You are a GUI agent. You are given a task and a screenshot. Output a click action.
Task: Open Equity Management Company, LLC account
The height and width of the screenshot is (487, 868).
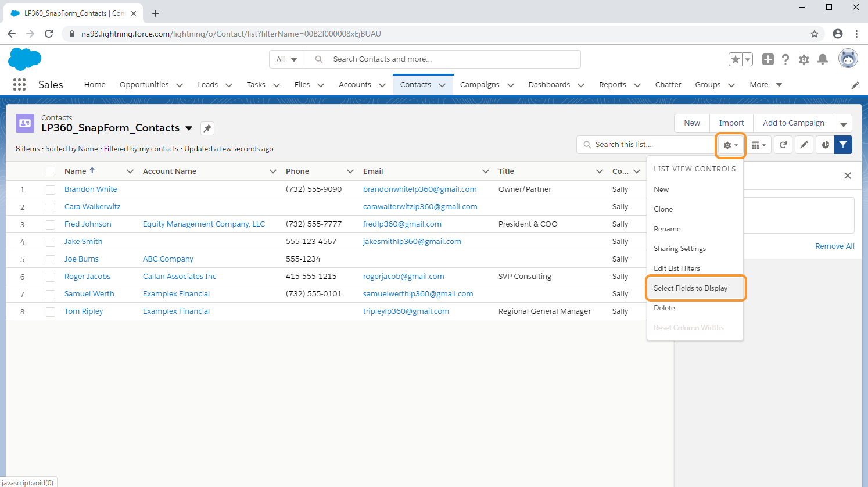coord(204,224)
